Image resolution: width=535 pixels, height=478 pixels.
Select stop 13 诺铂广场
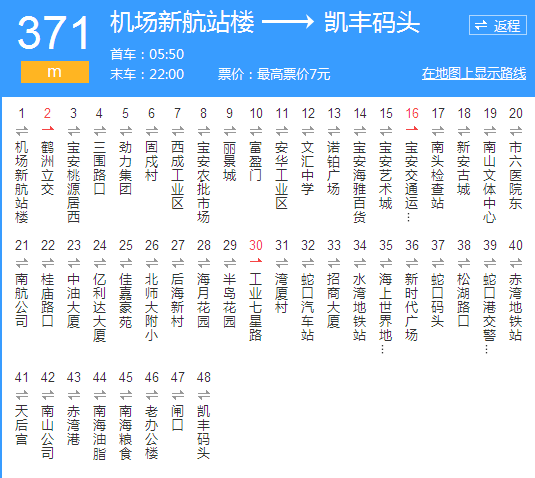334,168
